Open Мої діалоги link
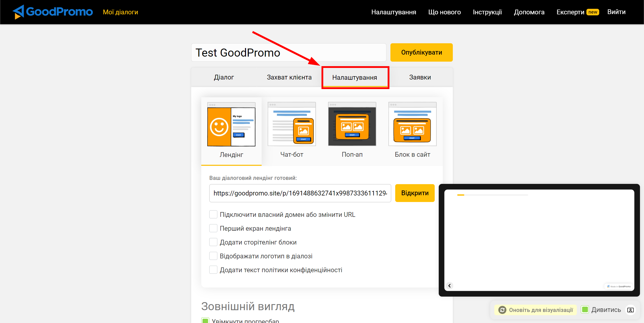This screenshot has height=323, width=644. (120, 12)
